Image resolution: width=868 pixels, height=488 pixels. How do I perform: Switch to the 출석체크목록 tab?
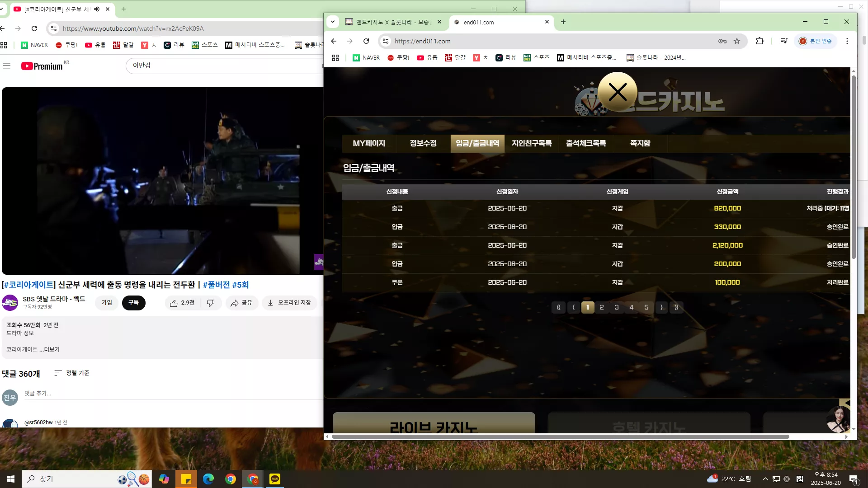pos(586,143)
